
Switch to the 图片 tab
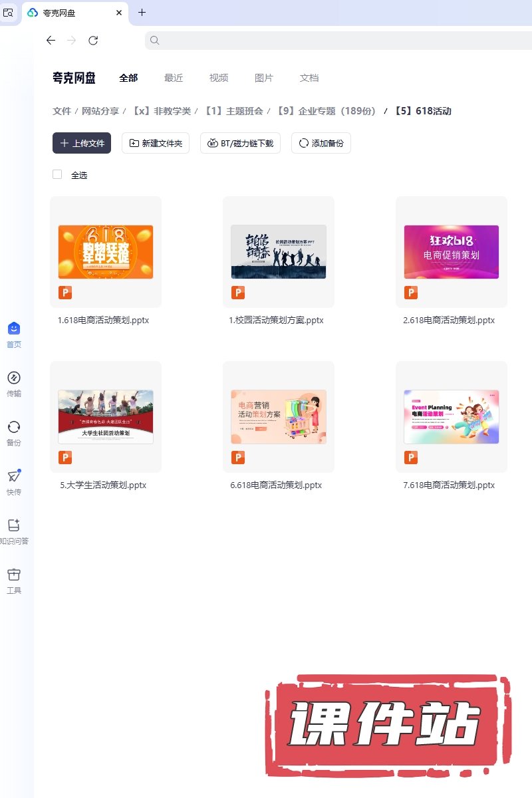pyautogui.click(x=264, y=78)
